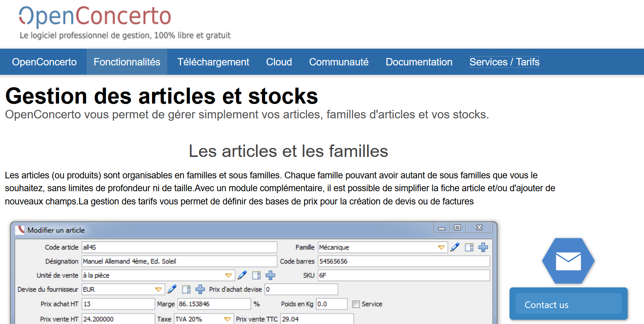Click heading Gestion des articles et stocks

coord(162,96)
